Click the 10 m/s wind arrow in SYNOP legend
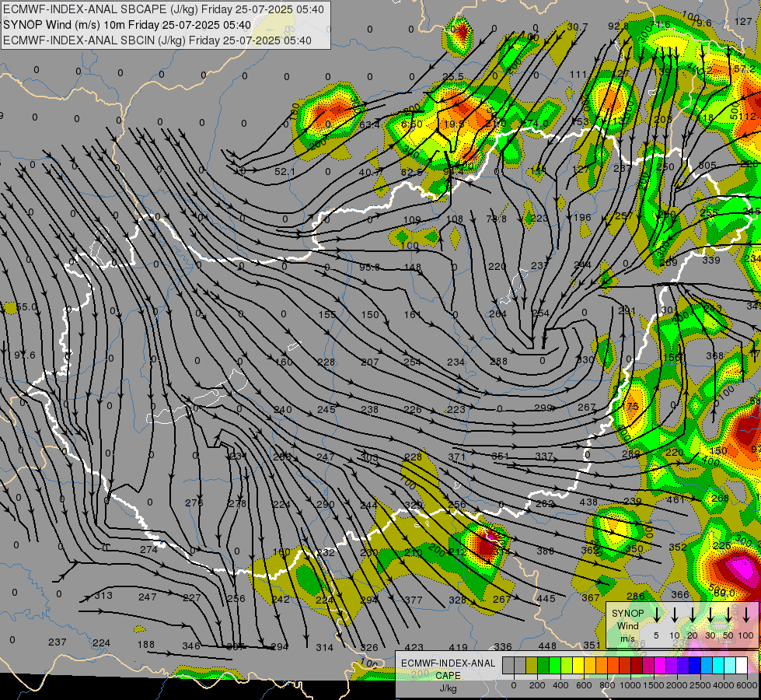 (x=675, y=615)
